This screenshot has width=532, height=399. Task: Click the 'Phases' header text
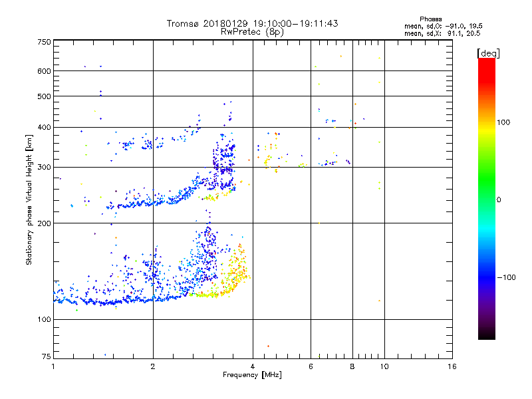pos(430,19)
